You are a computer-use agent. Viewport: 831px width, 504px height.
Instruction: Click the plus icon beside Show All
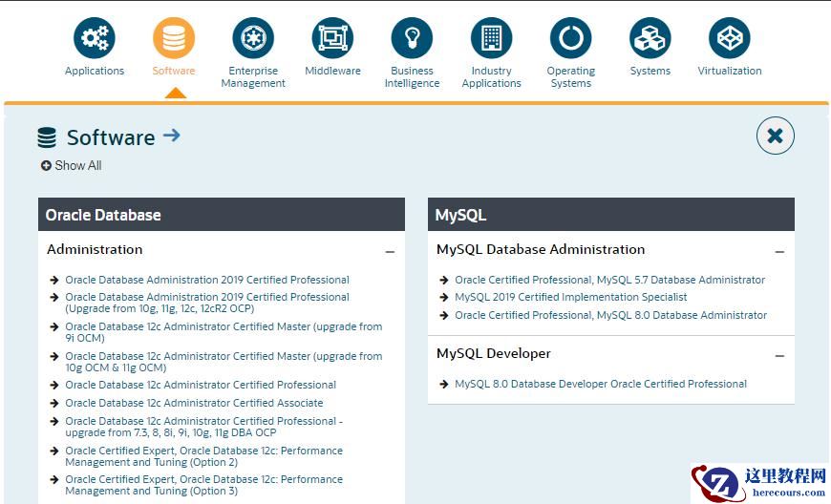coord(46,166)
